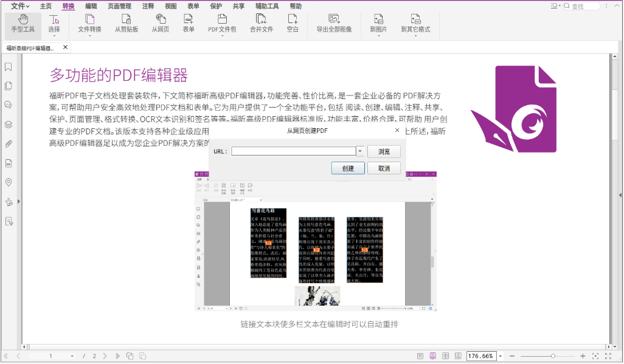Click the 浏览 (Browse) button

coord(384,151)
